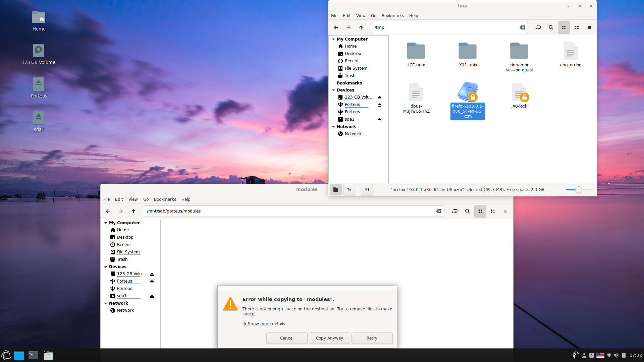
Task: Toggle compact view in modules window
Action: click(506, 211)
